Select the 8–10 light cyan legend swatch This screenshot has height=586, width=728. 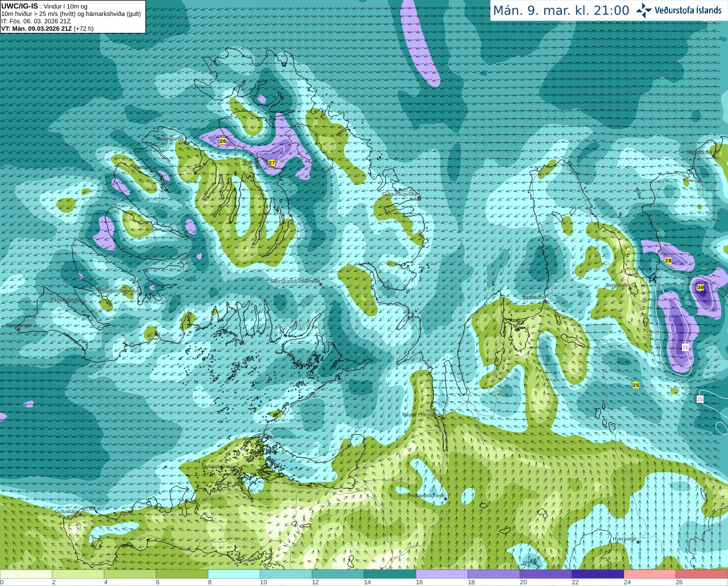pos(234,574)
